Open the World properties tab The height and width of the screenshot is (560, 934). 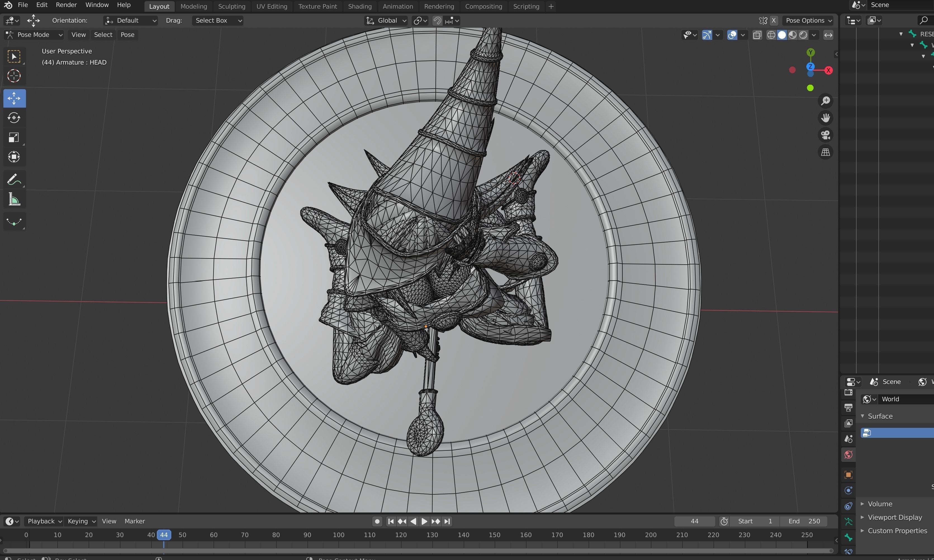pyautogui.click(x=848, y=455)
